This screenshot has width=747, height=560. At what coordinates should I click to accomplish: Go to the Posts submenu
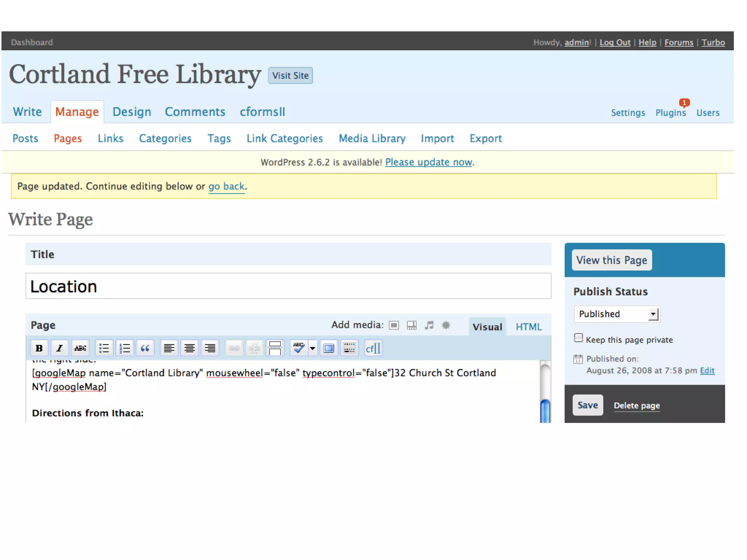pos(25,139)
